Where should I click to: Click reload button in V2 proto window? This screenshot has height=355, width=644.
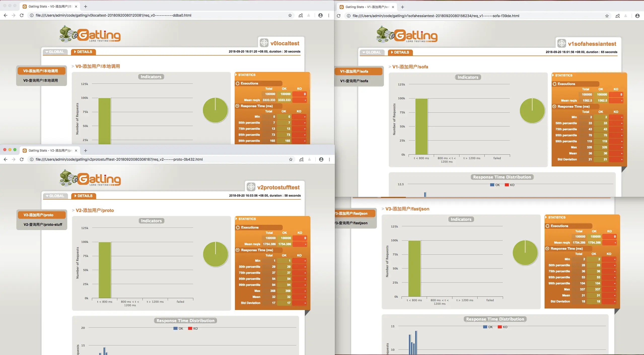(22, 159)
